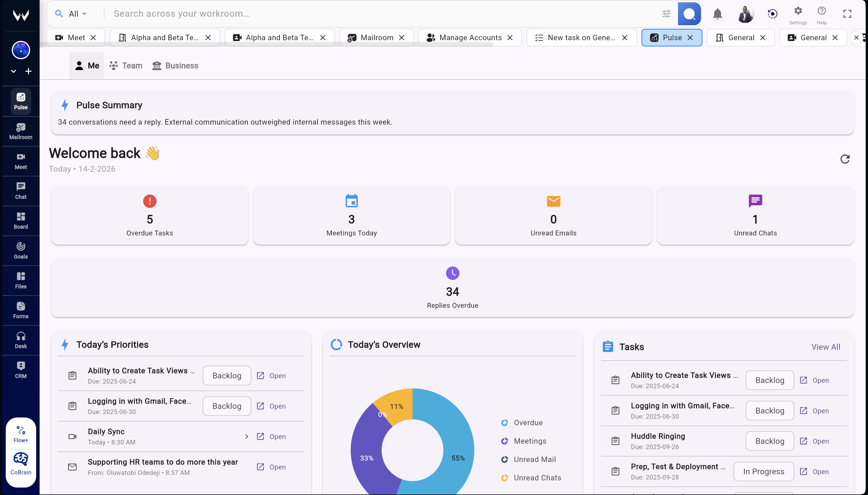868x495 pixels.
Task: Switch to the Team tab
Action: point(126,66)
